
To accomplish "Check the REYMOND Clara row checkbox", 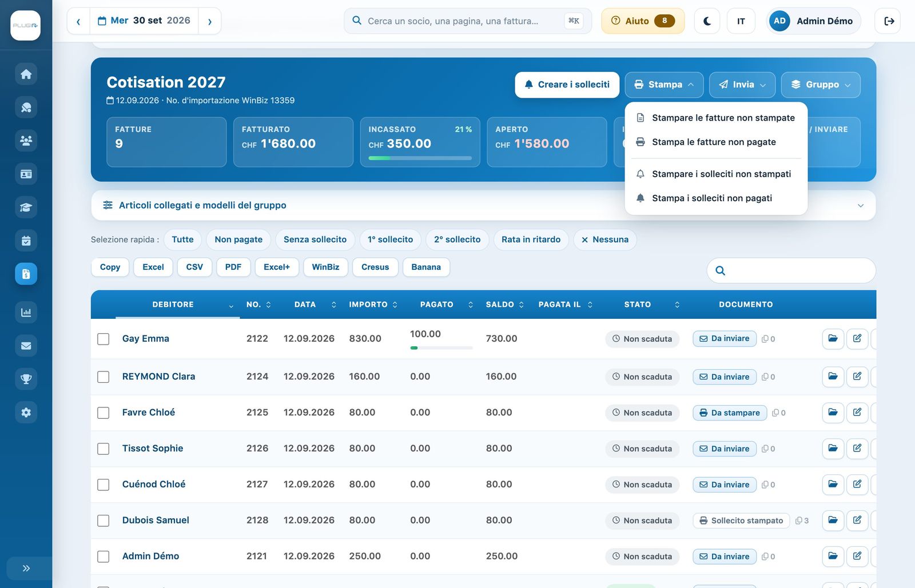I will click(x=104, y=377).
